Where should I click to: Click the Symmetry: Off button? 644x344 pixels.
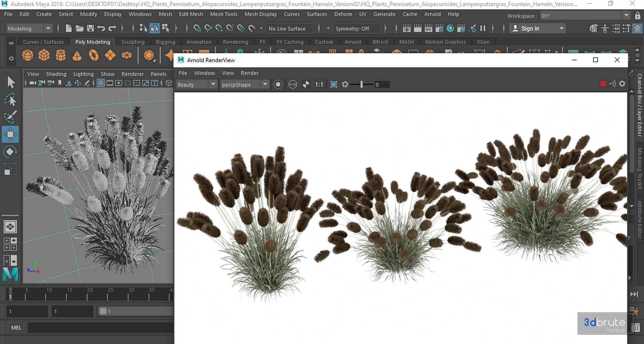pyautogui.click(x=352, y=28)
